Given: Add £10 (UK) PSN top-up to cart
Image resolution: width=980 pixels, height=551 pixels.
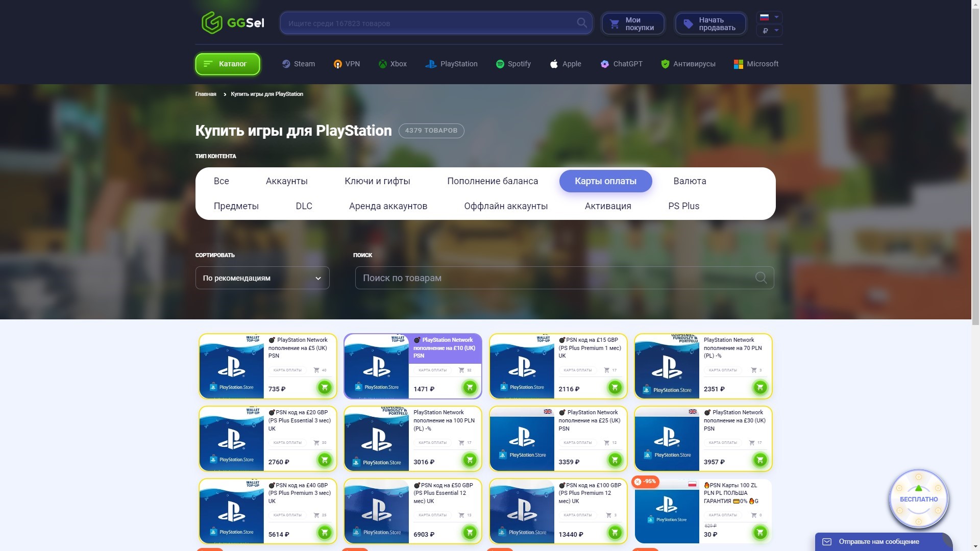Looking at the screenshot, I should point(470,388).
